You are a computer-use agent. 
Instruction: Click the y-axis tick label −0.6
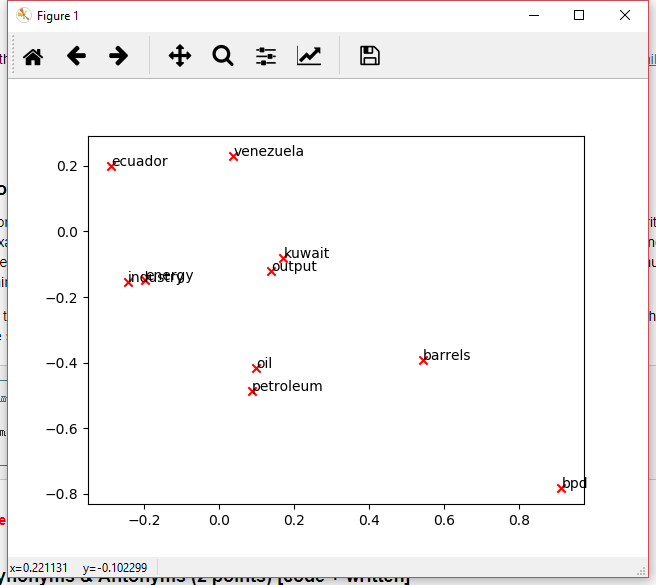pyautogui.click(x=62, y=429)
